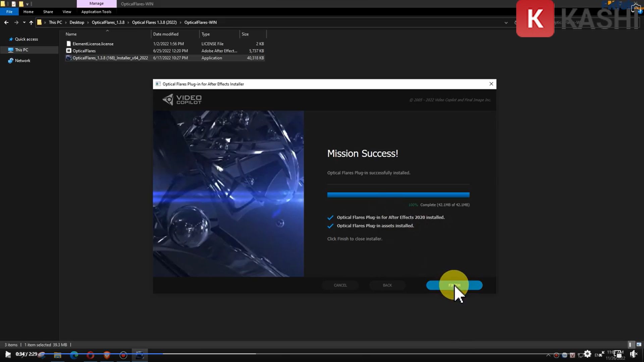This screenshot has width=644, height=362.
Task: Open video settings gear icon
Action: pyautogui.click(x=587, y=354)
